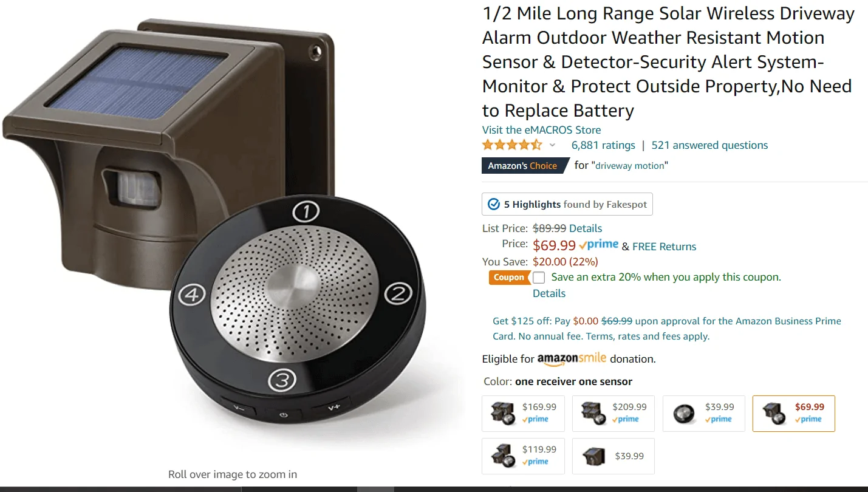Open the 6,881 ratings link

click(603, 145)
